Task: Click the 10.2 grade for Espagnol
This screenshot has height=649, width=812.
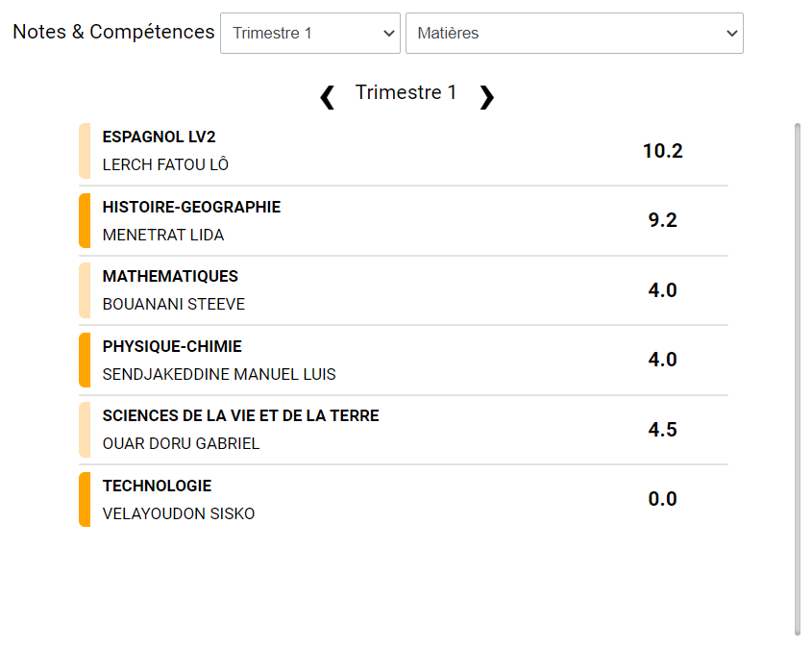Action: tap(662, 151)
